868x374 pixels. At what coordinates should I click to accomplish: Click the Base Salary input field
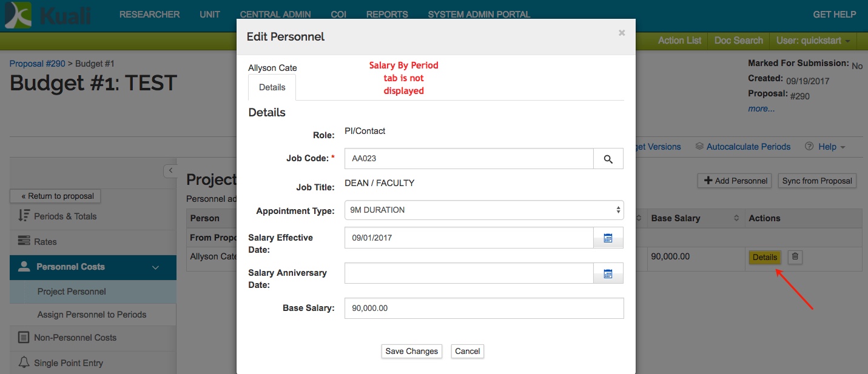[484, 308]
